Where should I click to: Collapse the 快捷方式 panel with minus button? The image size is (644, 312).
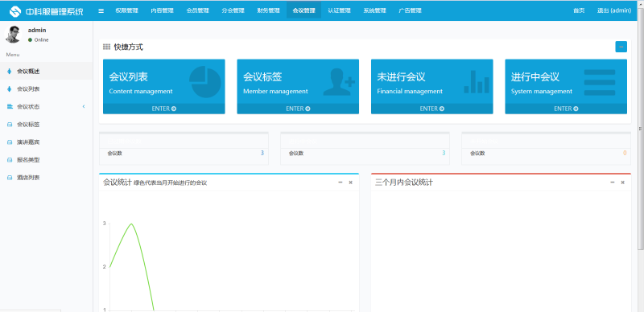[x=621, y=47]
